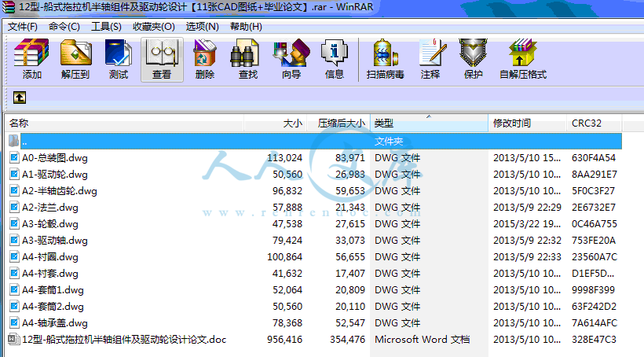644x357 pixels.
Task: Click the file icon of A4-衬套.dwg
Action: [14, 273]
